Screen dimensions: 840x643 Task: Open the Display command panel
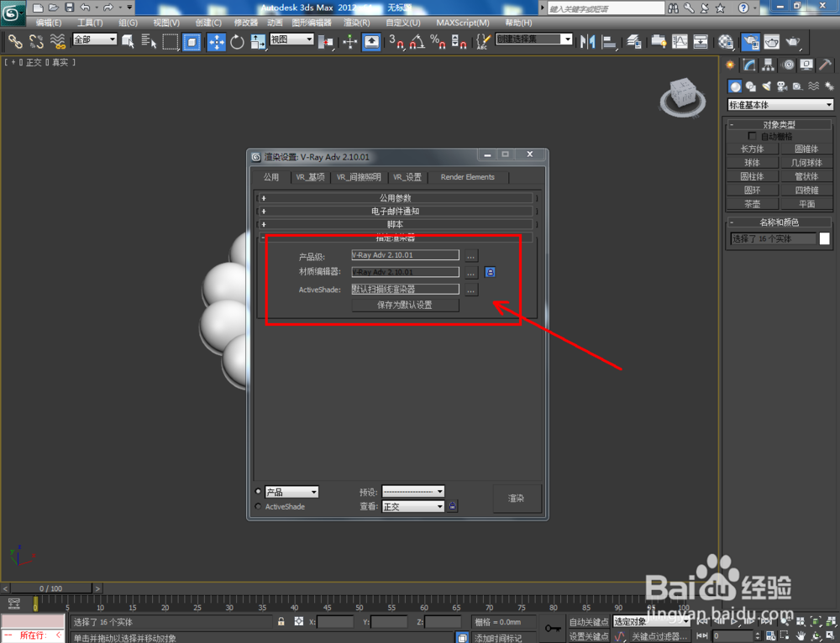tap(806, 65)
